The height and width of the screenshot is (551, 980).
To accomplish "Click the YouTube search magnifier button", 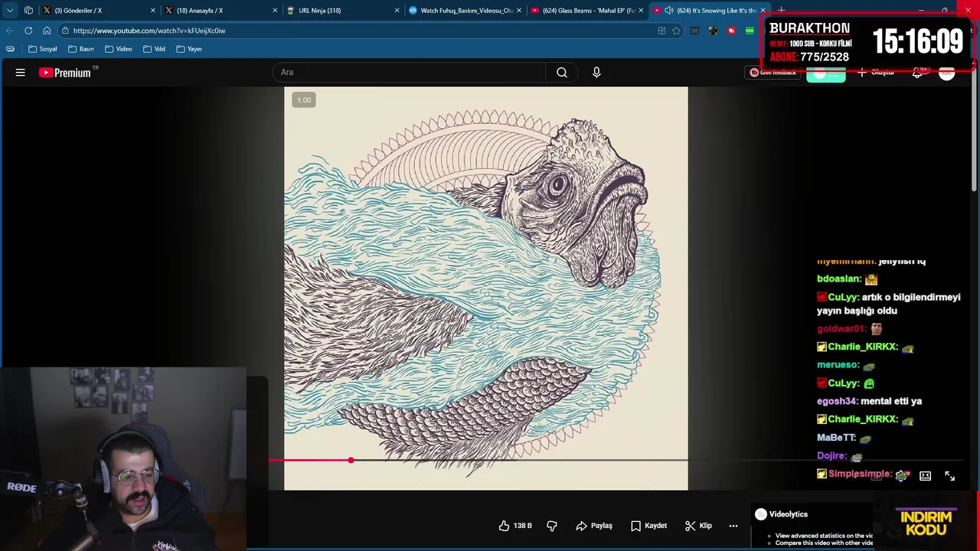I will point(562,73).
